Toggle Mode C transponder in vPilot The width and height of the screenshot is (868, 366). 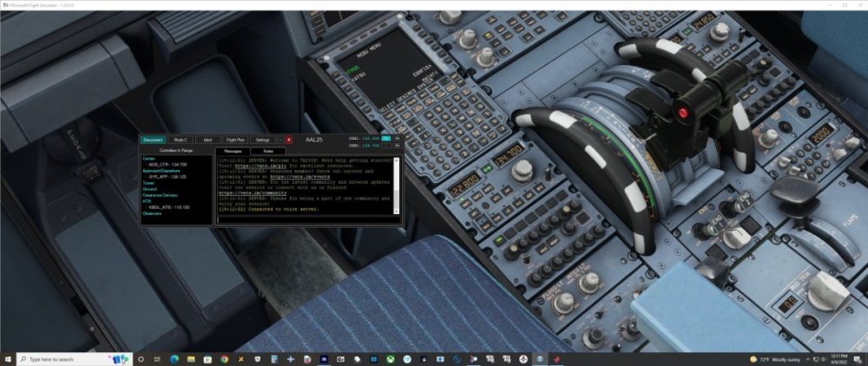tap(180, 140)
